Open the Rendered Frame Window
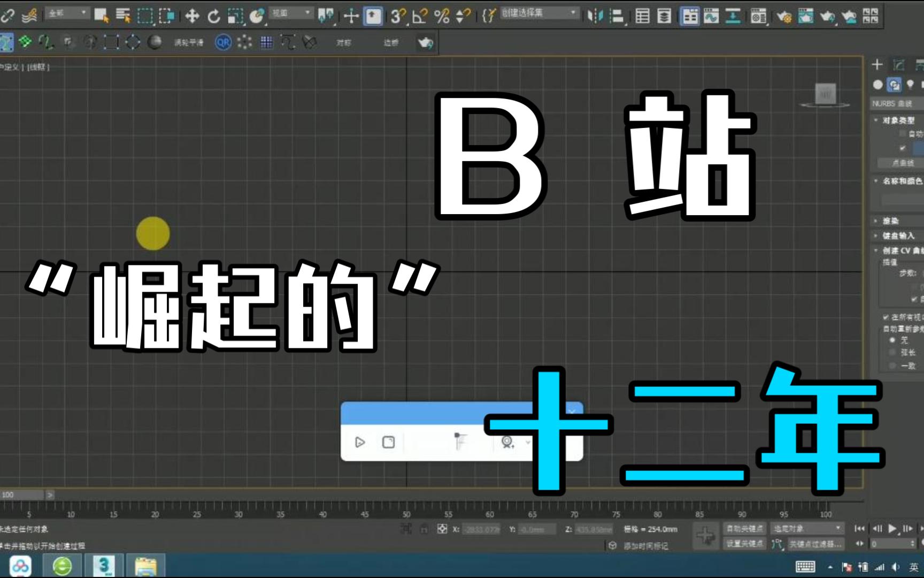Screen dimensions: 924x578 (x=806, y=16)
